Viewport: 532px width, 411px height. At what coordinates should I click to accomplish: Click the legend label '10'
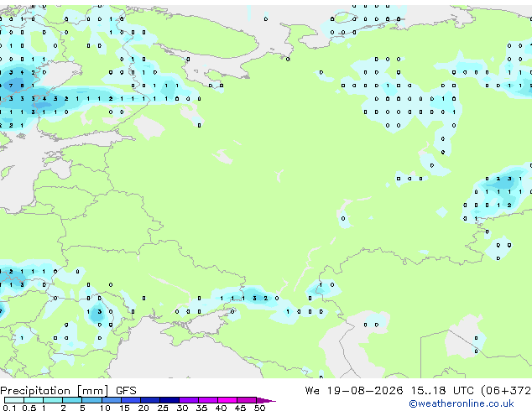(105, 408)
